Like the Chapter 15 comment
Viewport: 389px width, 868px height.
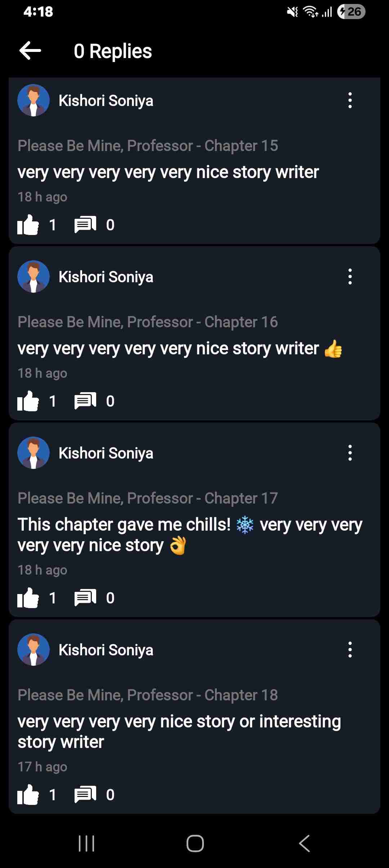pos(29,224)
